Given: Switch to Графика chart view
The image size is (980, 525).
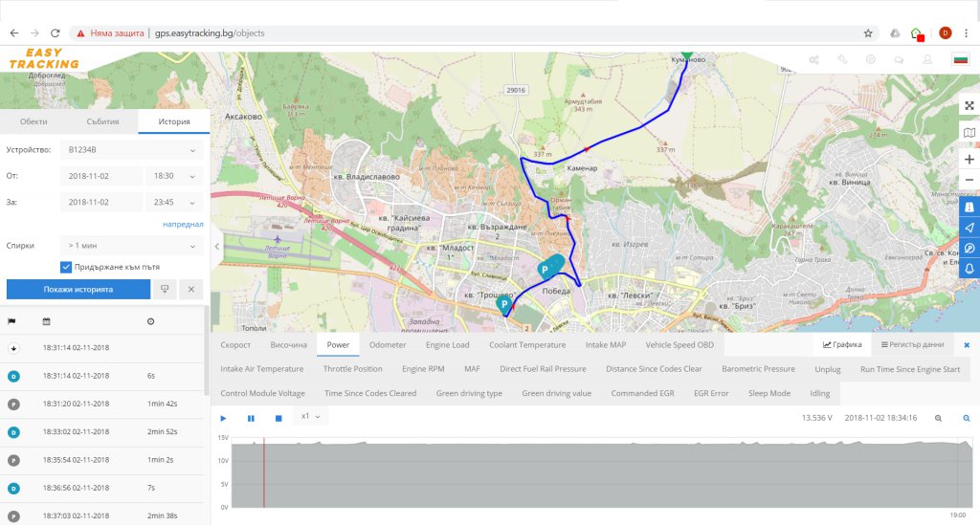Looking at the screenshot, I should (842, 344).
